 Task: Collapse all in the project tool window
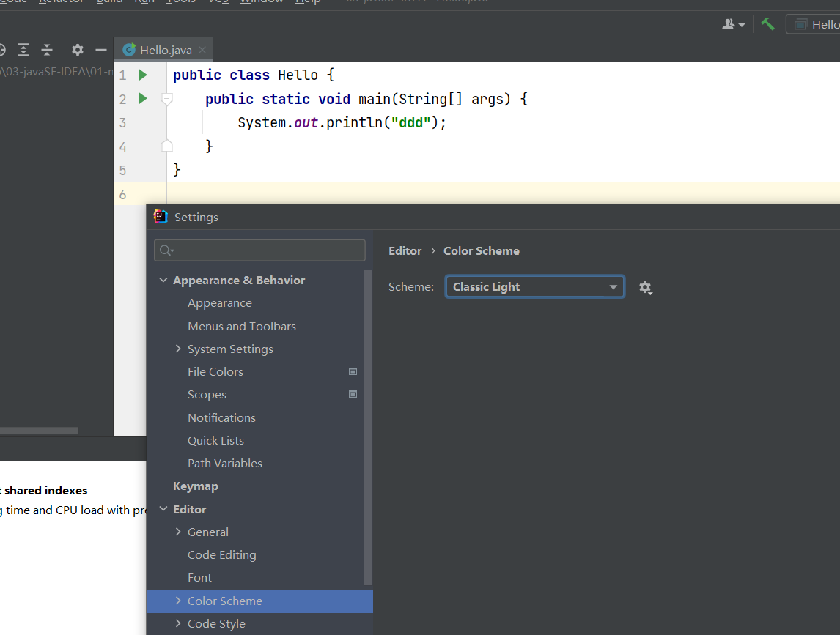pyautogui.click(x=47, y=50)
